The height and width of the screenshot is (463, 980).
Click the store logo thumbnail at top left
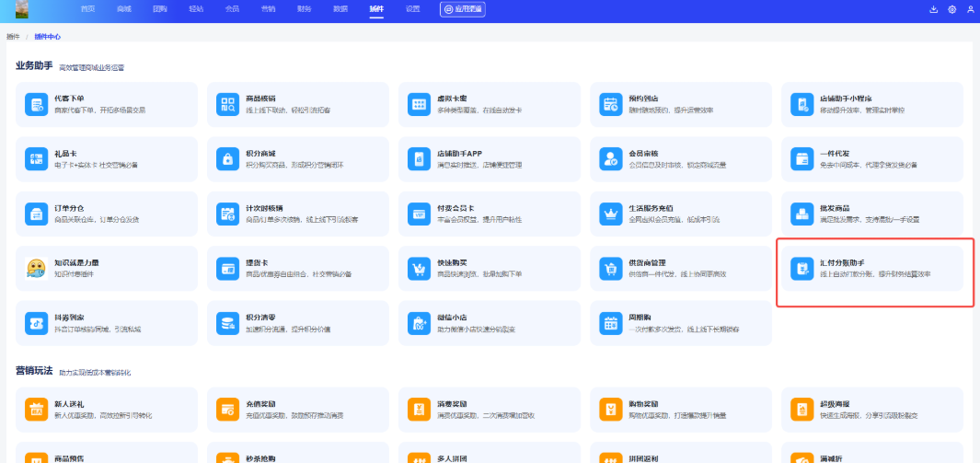tap(21, 9)
